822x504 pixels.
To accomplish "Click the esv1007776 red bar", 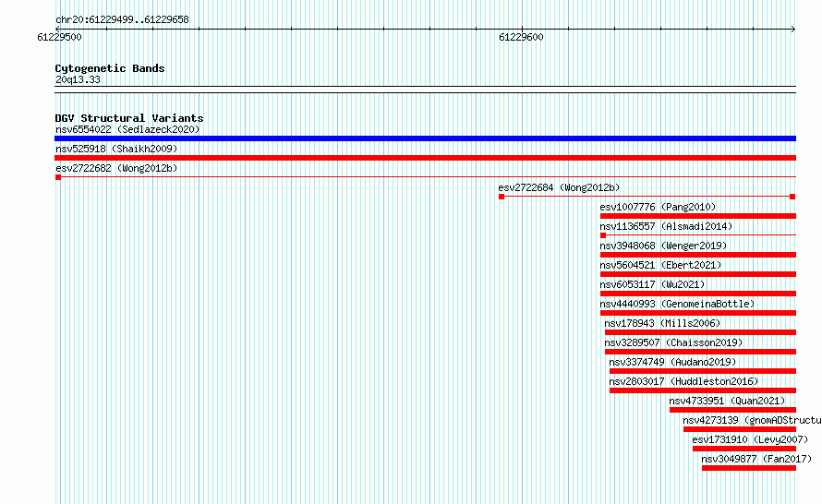I will (x=698, y=216).
